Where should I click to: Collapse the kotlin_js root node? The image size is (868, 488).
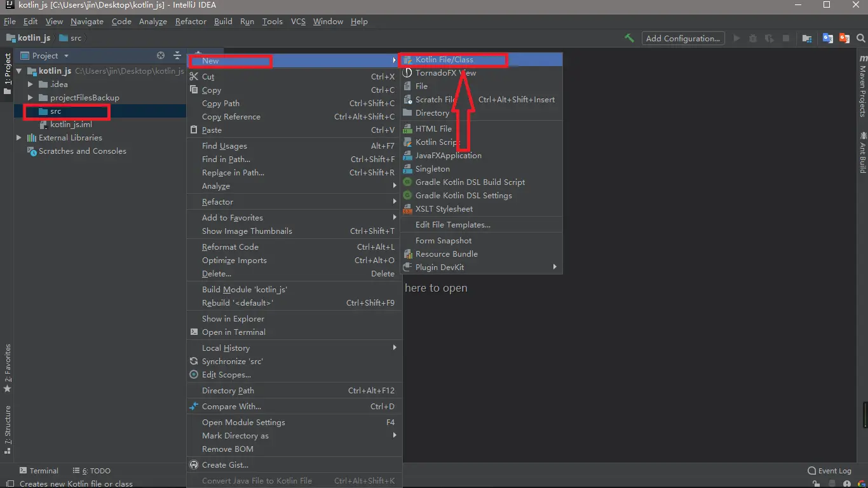point(19,71)
